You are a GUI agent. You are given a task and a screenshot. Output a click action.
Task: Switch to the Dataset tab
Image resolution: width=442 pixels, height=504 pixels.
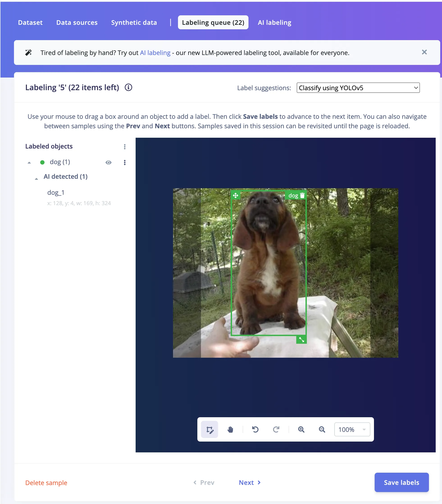point(30,23)
